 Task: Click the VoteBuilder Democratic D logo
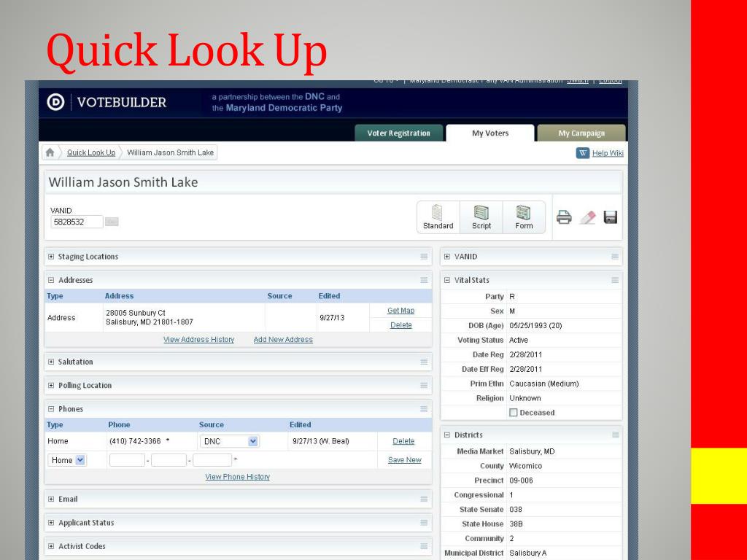click(x=55, y=102)
